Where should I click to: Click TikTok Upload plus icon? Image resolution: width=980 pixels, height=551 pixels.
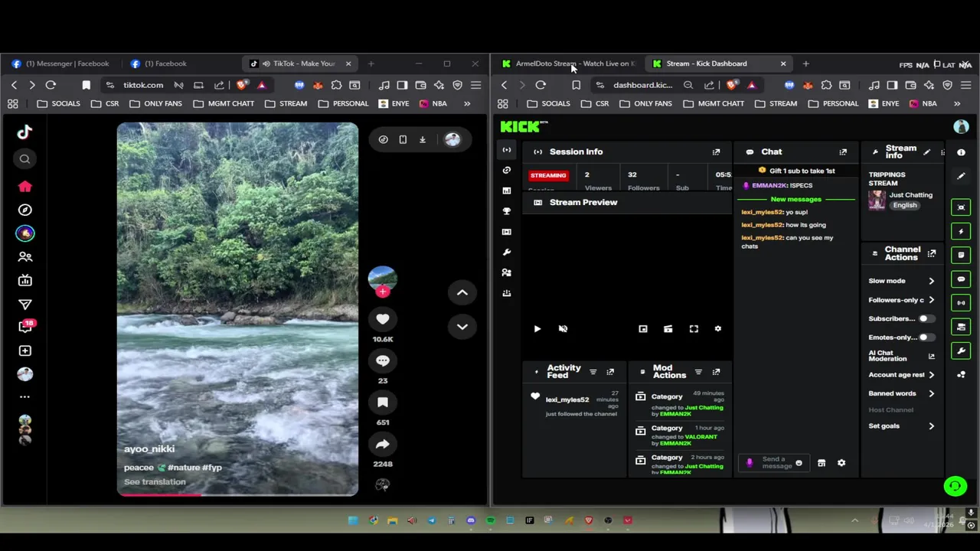[x=24, y=350]
